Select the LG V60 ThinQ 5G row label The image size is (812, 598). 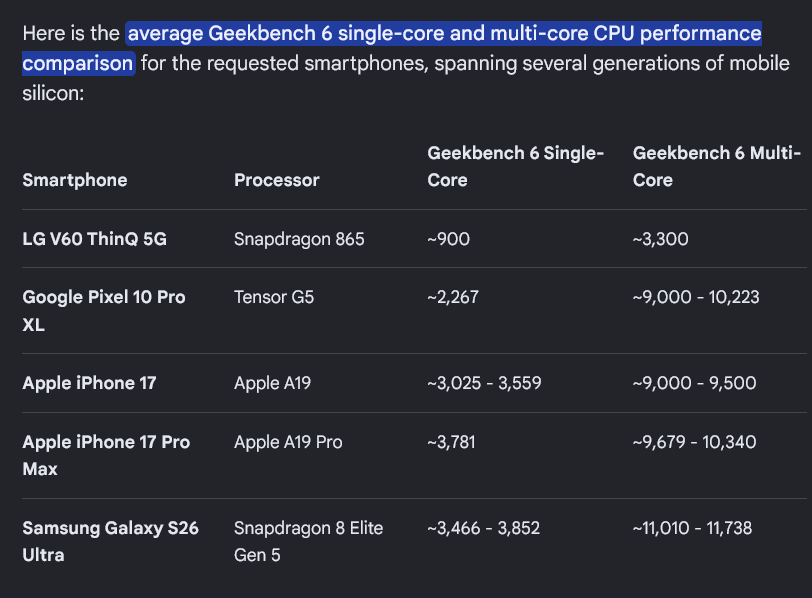click(95, 239)
